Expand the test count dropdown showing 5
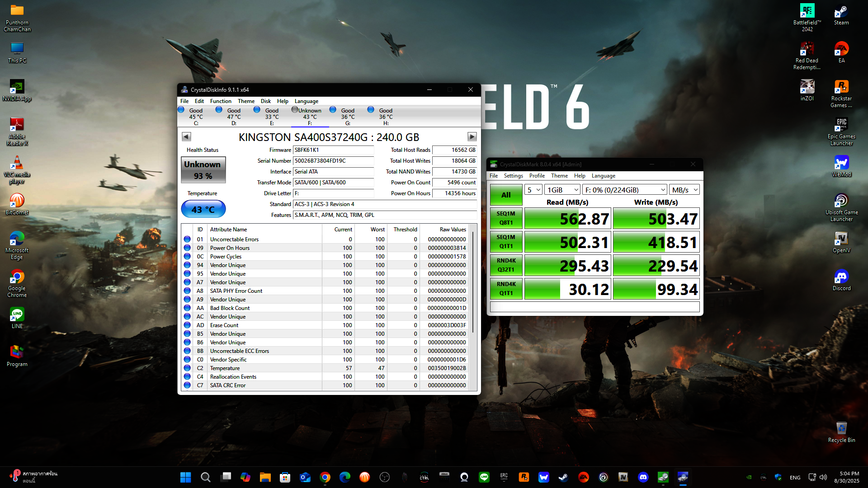 533,190
